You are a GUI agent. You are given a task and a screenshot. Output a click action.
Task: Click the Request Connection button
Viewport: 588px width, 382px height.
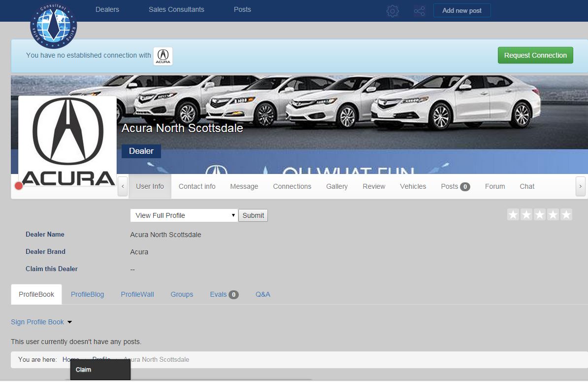535,55
